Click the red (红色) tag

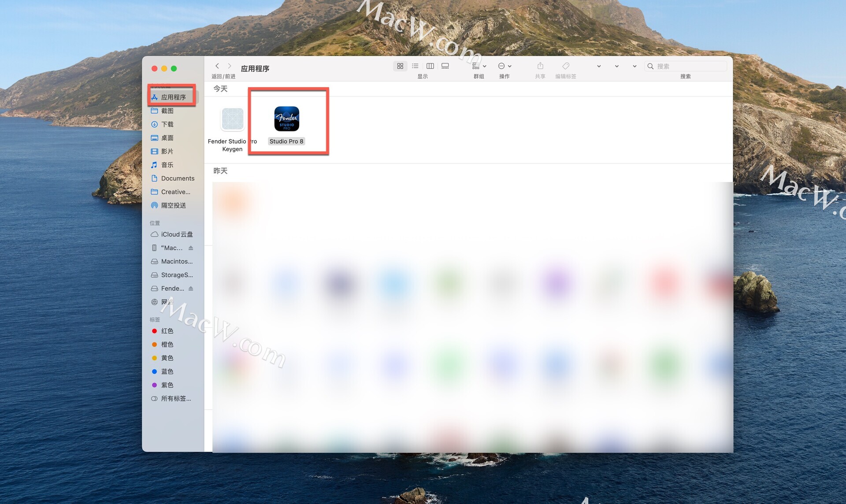[x=167, y=331]
